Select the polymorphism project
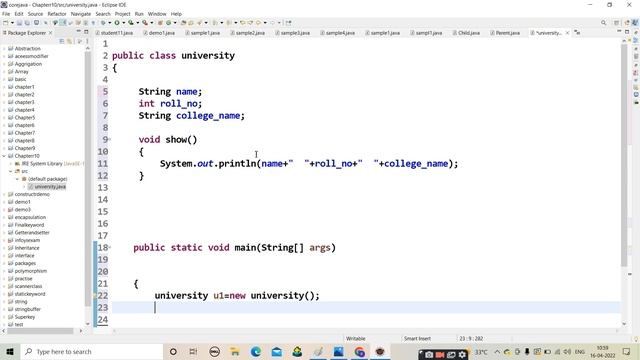The width and height of the screenshot is (640, 360). (31, 271)
